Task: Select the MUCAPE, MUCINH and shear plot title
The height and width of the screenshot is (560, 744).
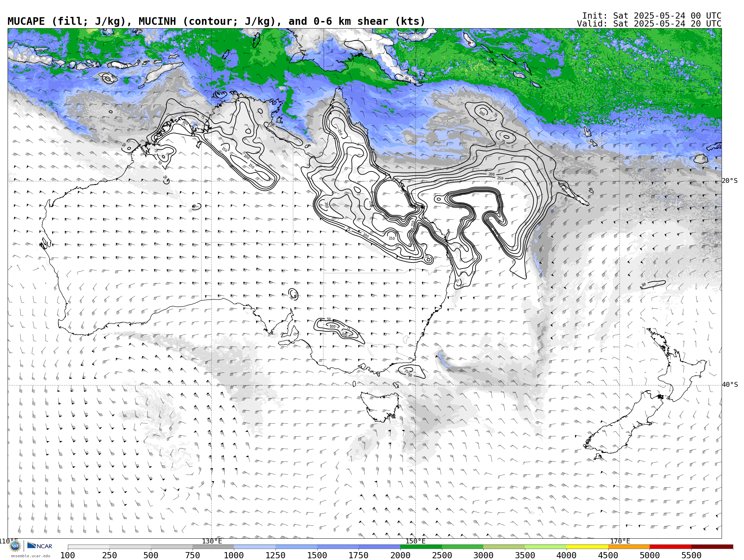Action: pos(216,21)
